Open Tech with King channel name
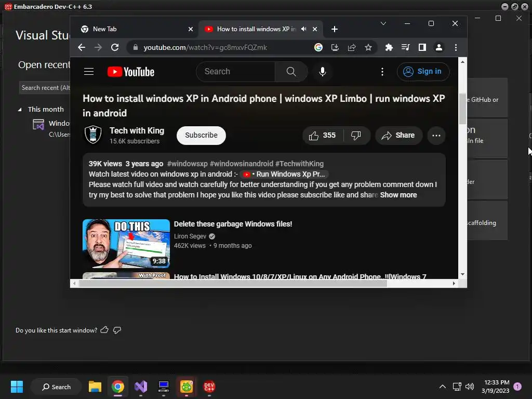 click(137, 130)
